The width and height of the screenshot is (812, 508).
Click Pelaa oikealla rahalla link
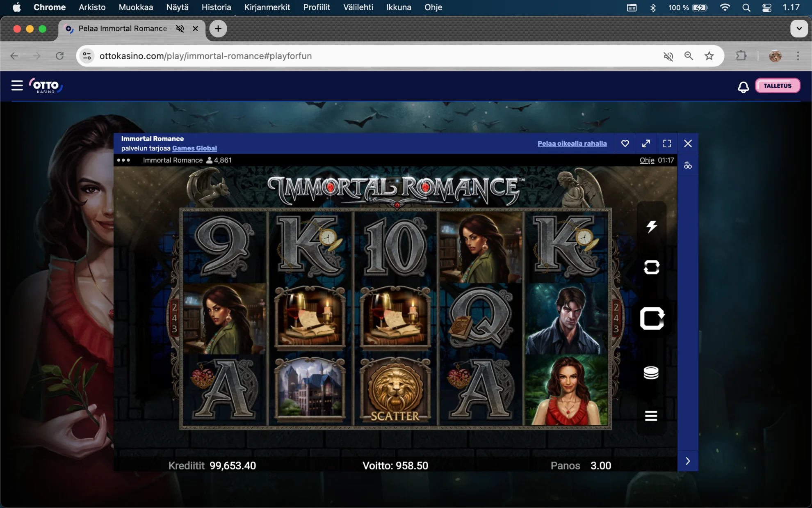tap(572, 143)
